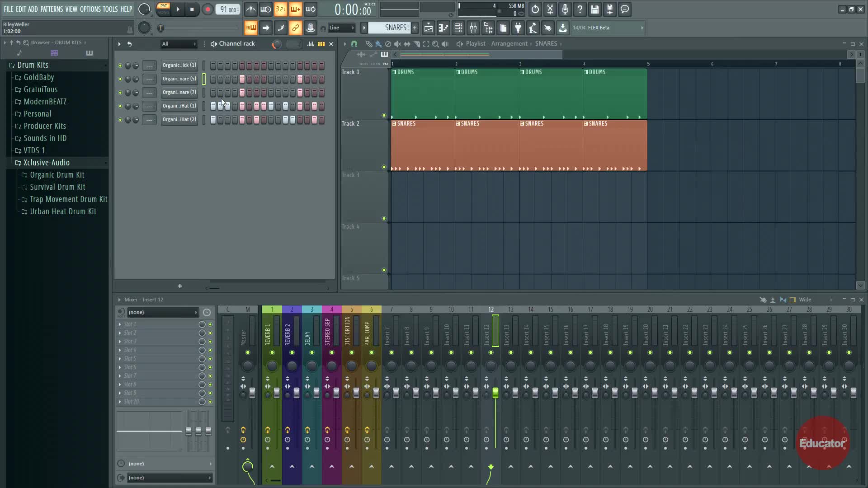This screenshot has width=868, height=488.
Task: Expand Slot 1 in the mixer effects
Action: click(120, 324)
